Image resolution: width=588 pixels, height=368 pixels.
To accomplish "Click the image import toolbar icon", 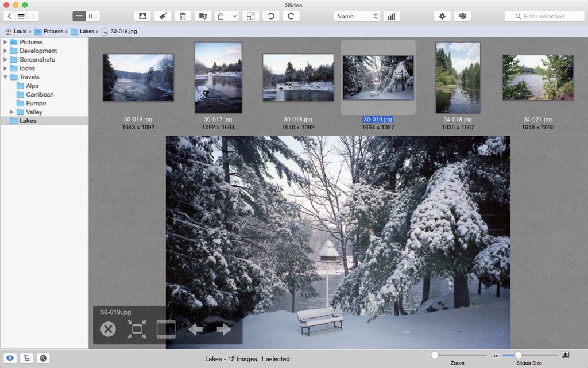I will click(x=142, y=16).
